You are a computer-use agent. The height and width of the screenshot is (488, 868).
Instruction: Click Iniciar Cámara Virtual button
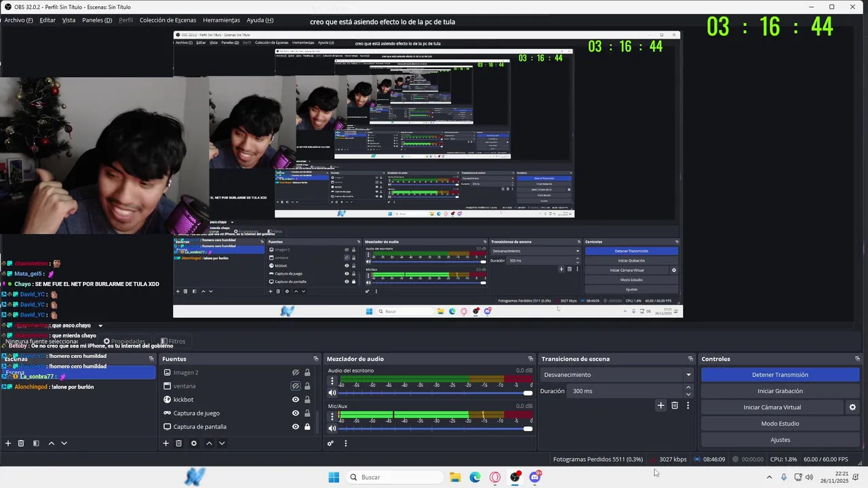pyautogui.click(x=772, y=407)
